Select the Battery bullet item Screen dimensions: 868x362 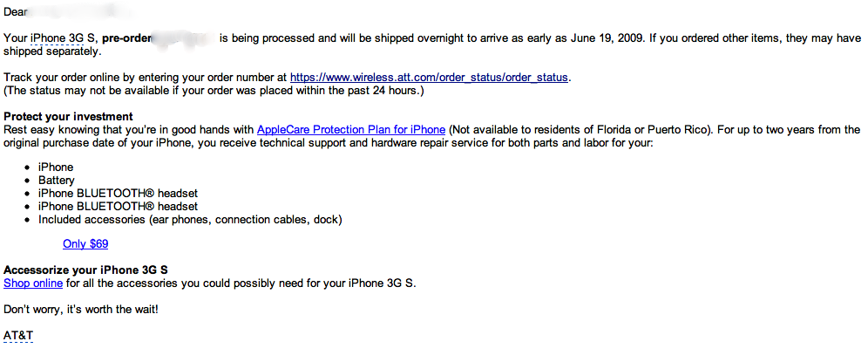(x=57, y=181)
